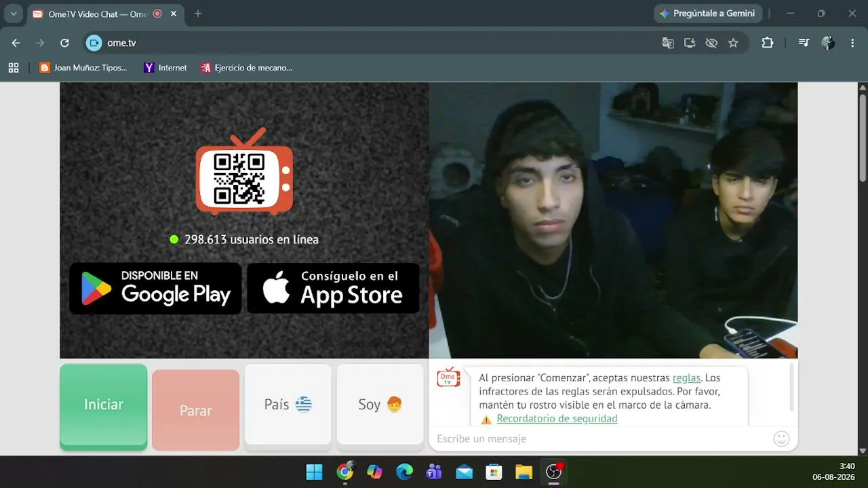Click the chat message scrollbar

pyautogui.click(x=791, y=387)
